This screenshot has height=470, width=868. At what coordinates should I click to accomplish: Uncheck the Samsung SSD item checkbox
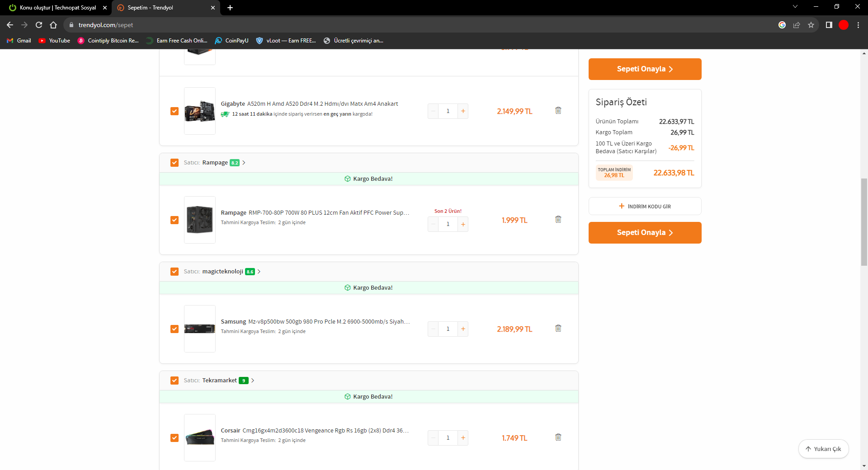pos(175,329)
